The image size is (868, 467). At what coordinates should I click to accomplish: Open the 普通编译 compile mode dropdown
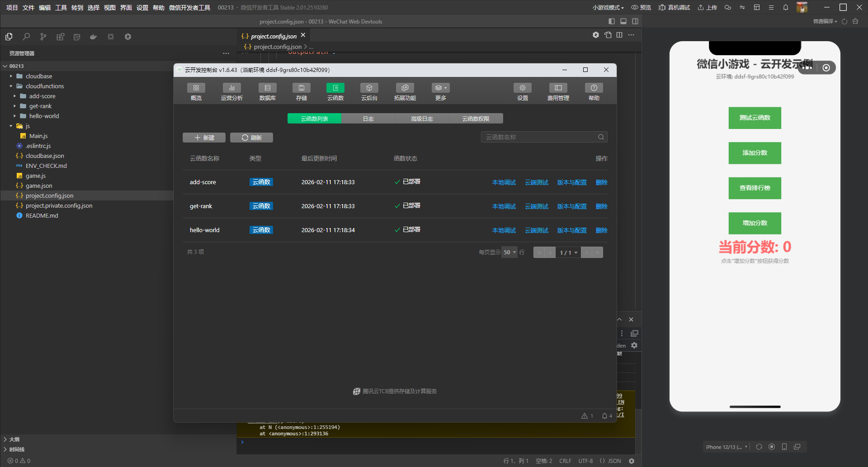pyautogui.click(x=825, y=21)
